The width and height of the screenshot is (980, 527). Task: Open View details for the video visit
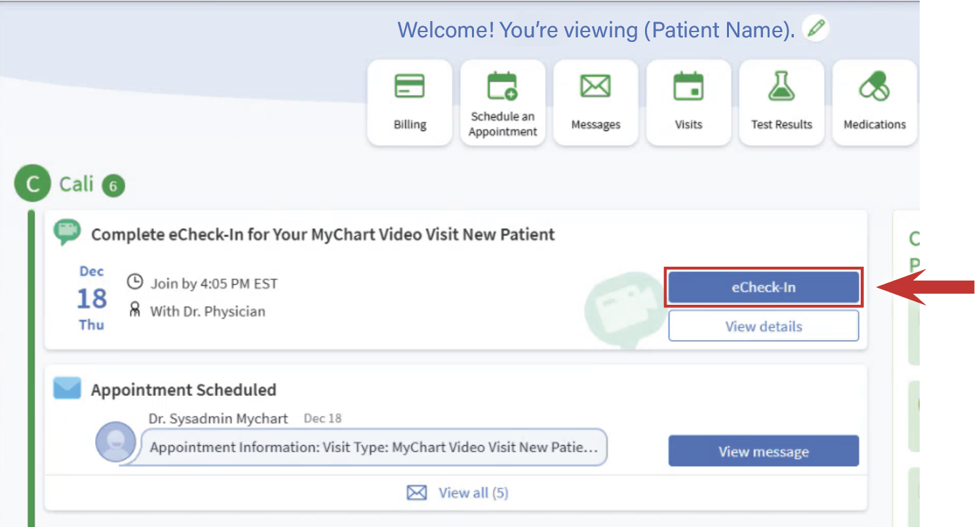coord(763,326)
